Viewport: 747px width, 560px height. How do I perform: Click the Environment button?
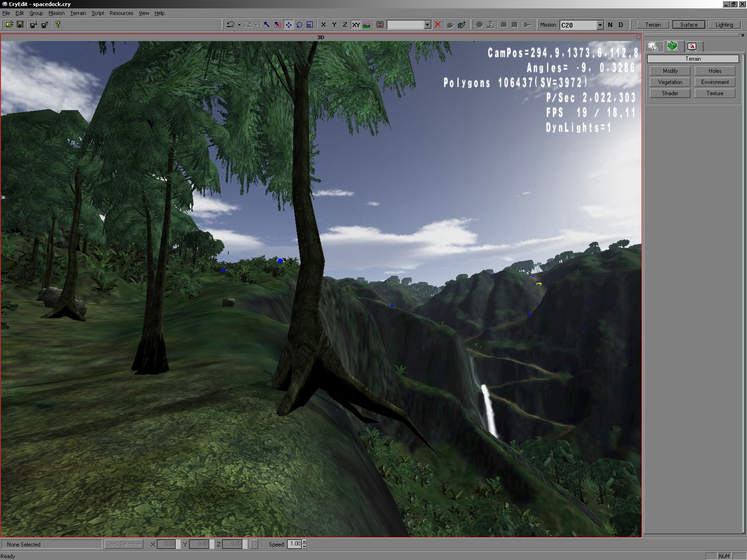(715, 82)
